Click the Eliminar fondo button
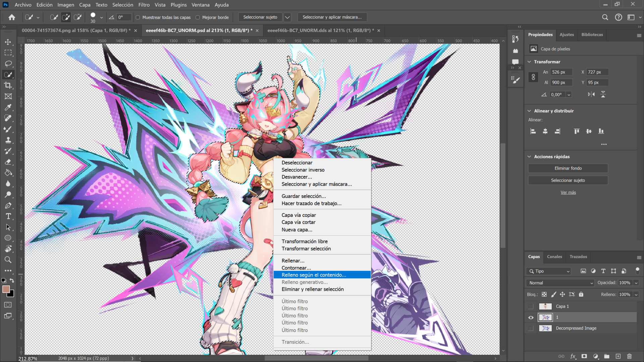The width and height of the screenshot is (644, 362). coord(568,168)
